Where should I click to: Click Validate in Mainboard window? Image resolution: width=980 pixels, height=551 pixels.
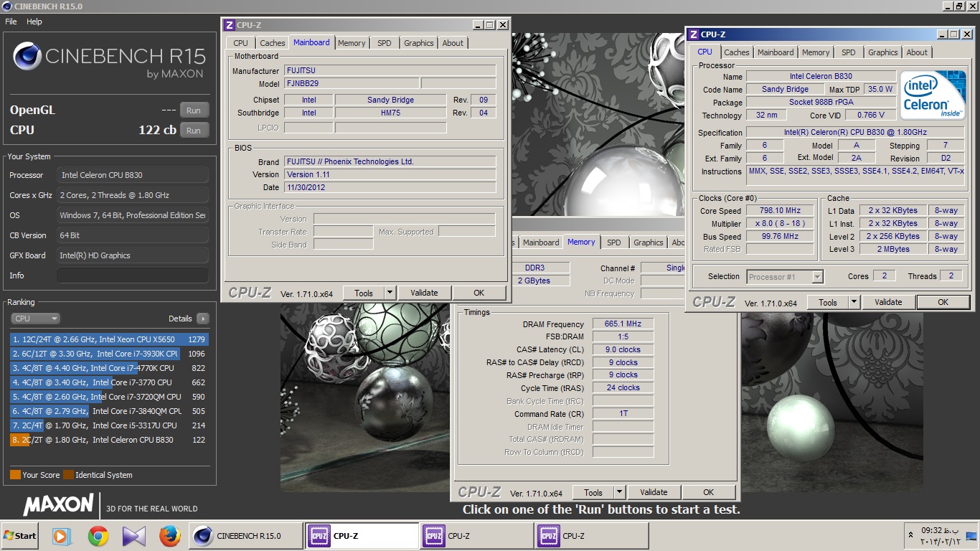pos(424,293)
